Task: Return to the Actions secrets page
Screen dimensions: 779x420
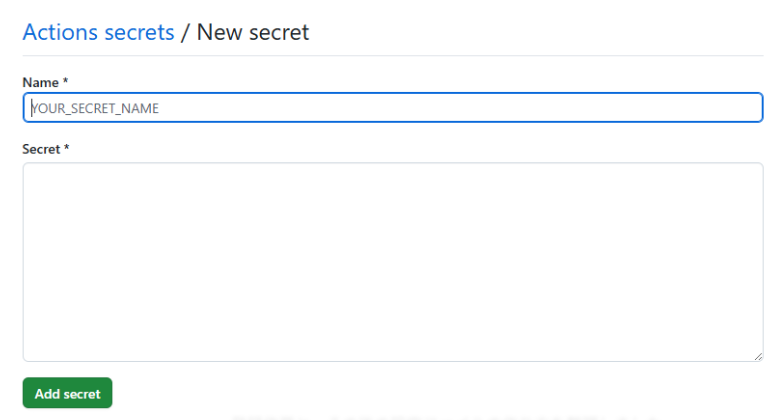Action: click(x=98, y=32)
